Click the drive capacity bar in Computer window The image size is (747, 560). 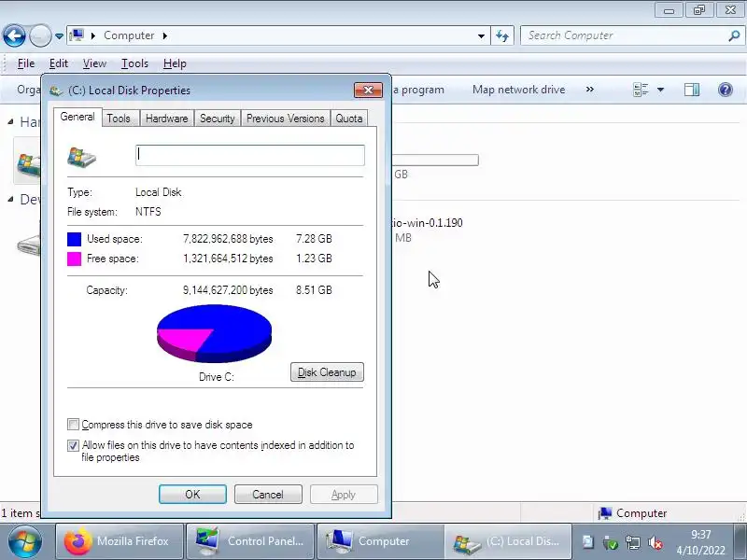coord(435,160)
